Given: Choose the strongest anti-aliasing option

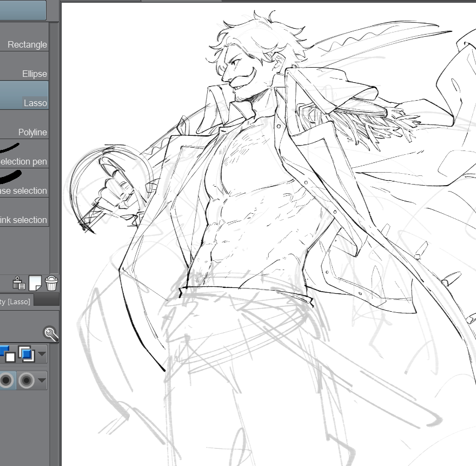Looking at the screenshot, I should point(27,380).
